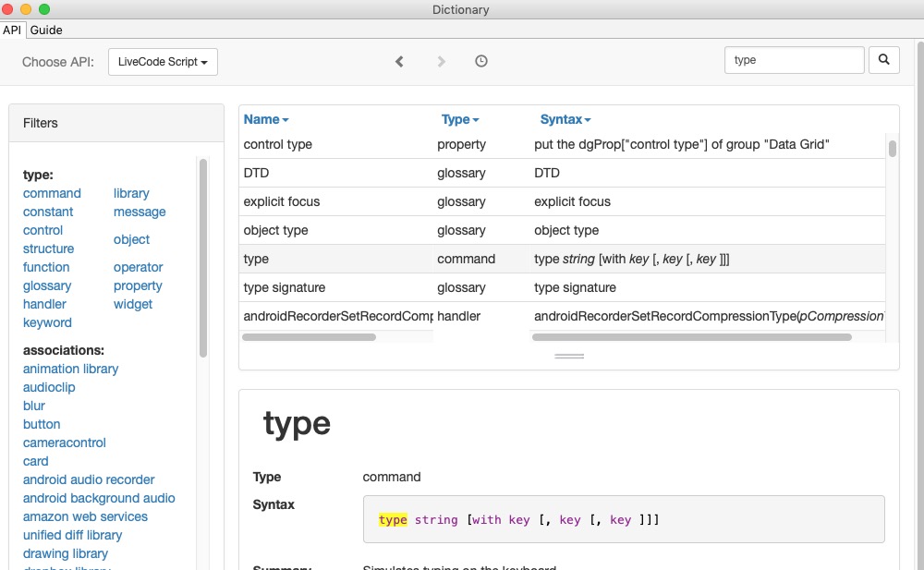This screenshot has height=570, width=924.
Task: Switch to the Guide tab
Action: coord(46,30)
